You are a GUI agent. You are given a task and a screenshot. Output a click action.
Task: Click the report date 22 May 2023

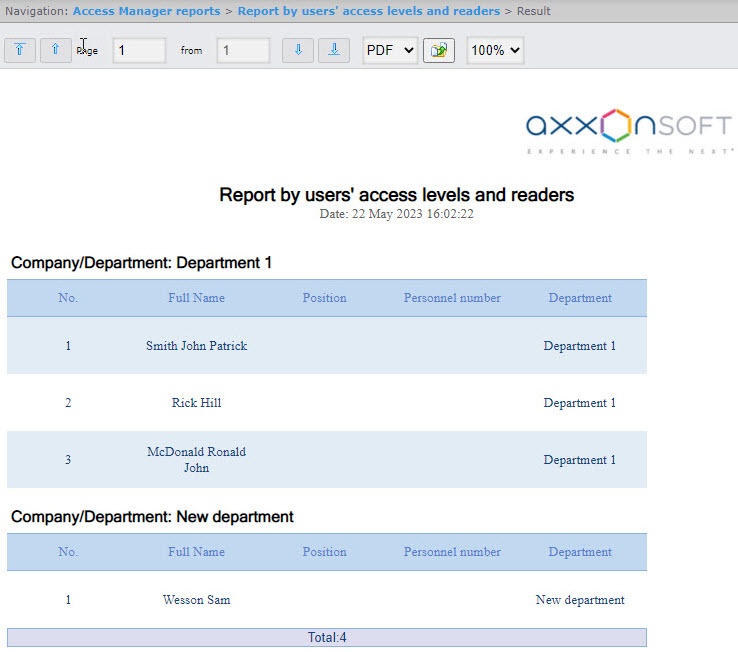396,214
